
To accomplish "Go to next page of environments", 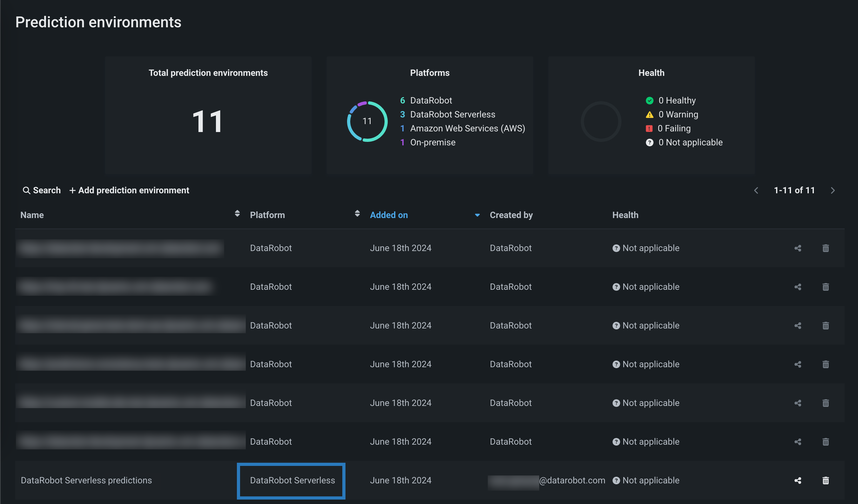I will 833,190.
